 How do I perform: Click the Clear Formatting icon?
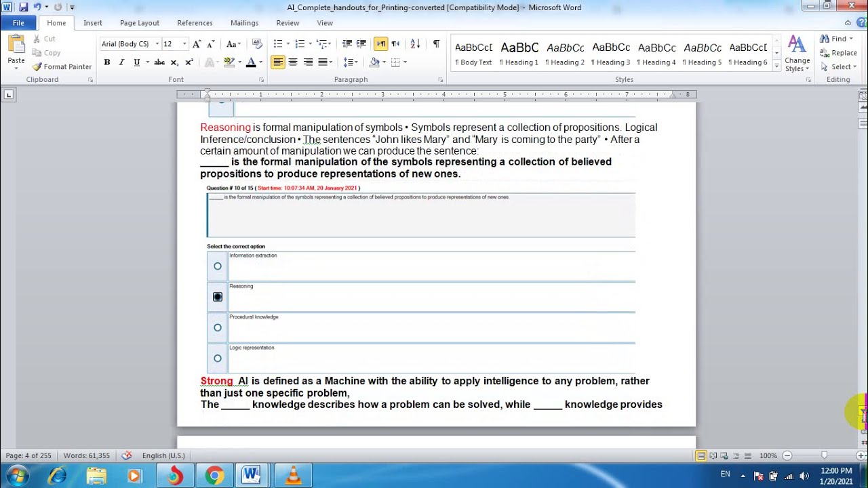pos(257,43)
